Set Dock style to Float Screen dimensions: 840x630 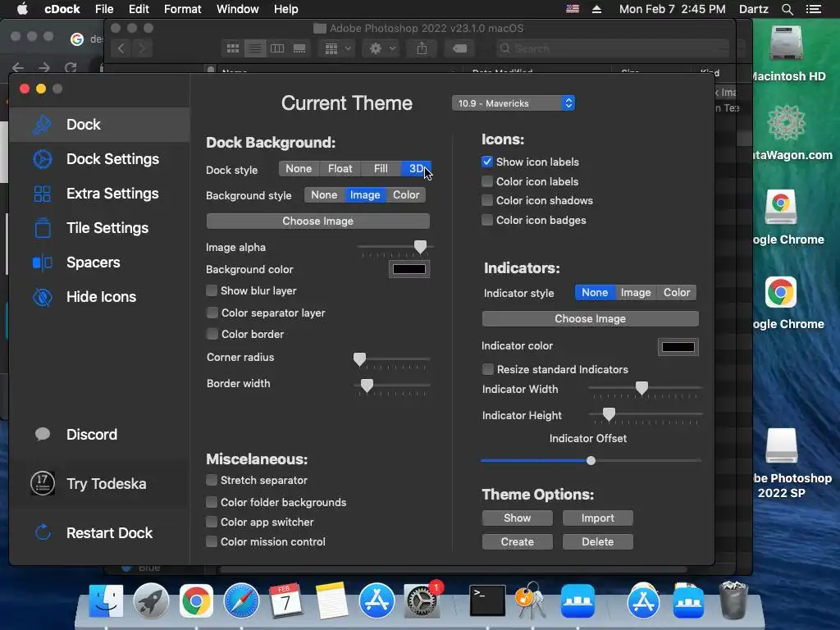(340, 169)
